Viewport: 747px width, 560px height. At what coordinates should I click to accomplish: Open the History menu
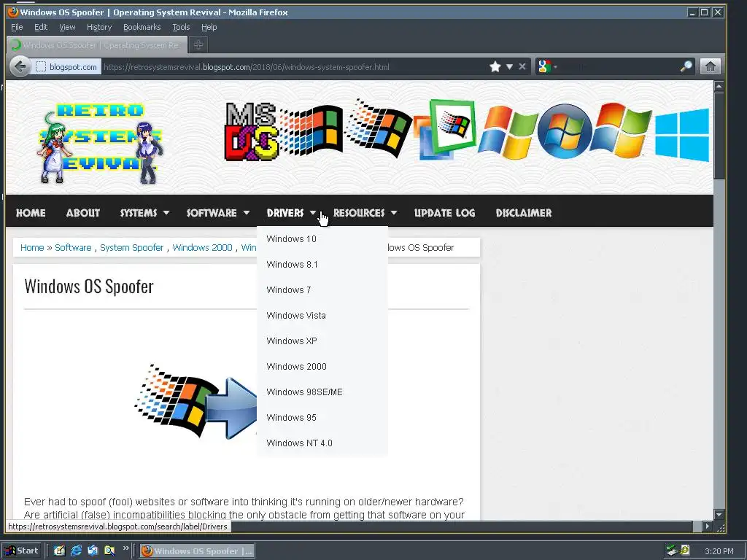click(99, 27)
